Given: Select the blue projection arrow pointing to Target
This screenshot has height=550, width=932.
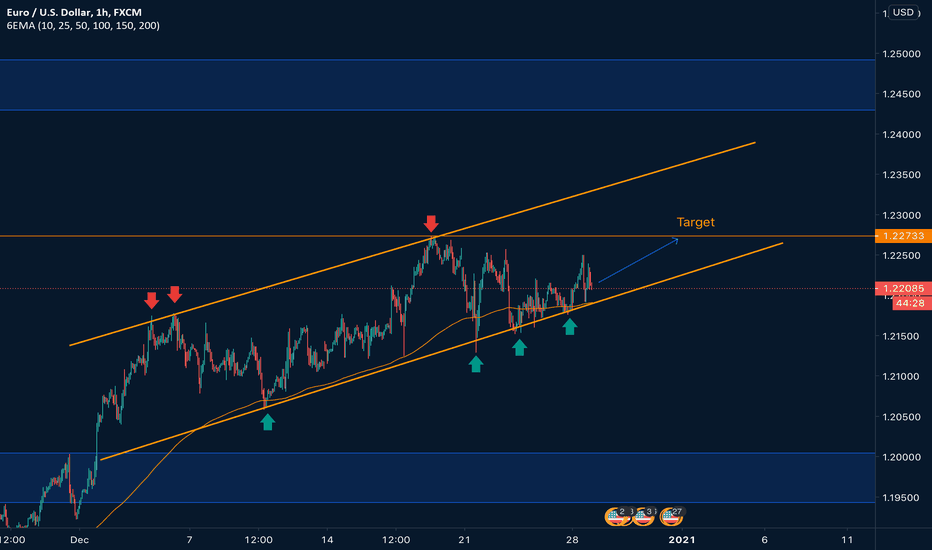Looking at the screenshot, I should [x=638, y=260].
